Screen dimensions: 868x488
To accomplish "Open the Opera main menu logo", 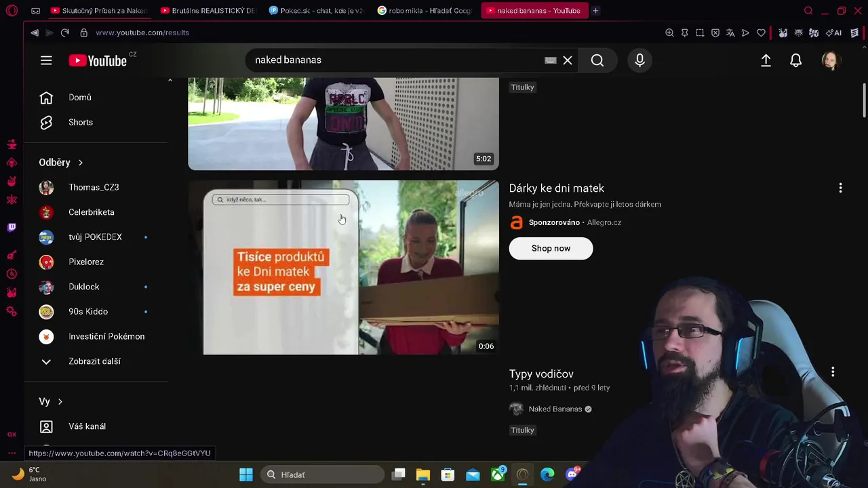I will pos(12,11).
